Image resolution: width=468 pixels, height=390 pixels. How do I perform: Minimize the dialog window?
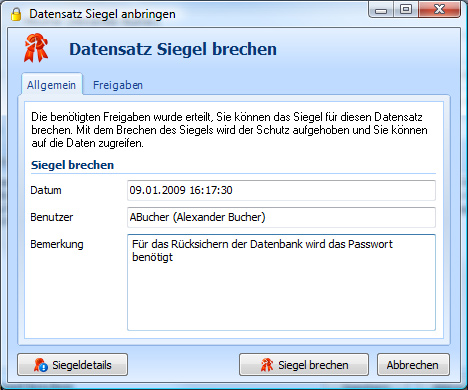tap(381, 10)
